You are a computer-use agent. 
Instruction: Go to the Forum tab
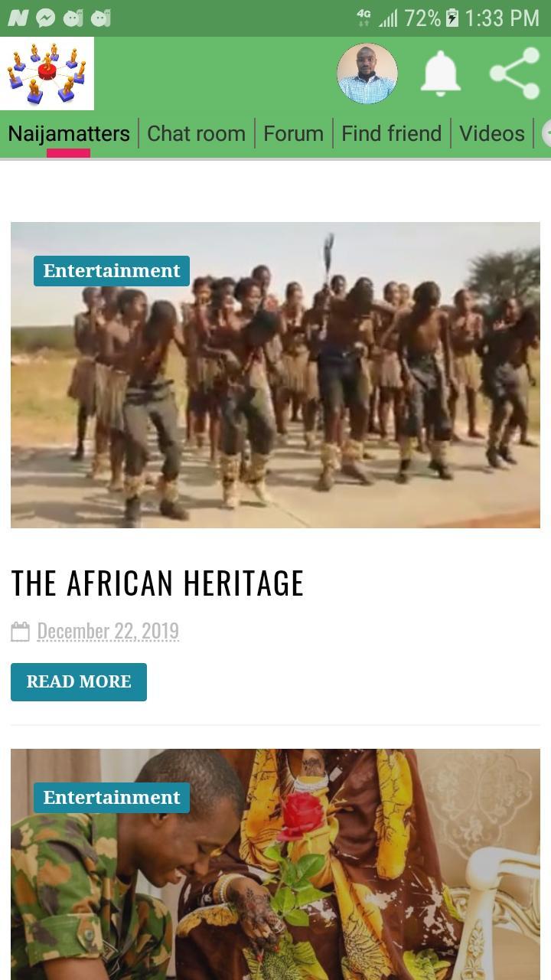[293, 133]
